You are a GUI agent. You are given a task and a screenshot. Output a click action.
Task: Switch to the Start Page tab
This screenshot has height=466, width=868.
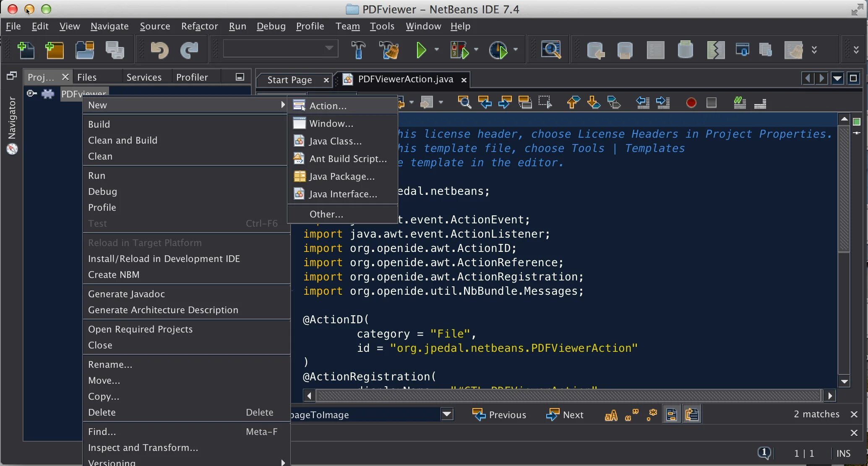coord(289,79)
